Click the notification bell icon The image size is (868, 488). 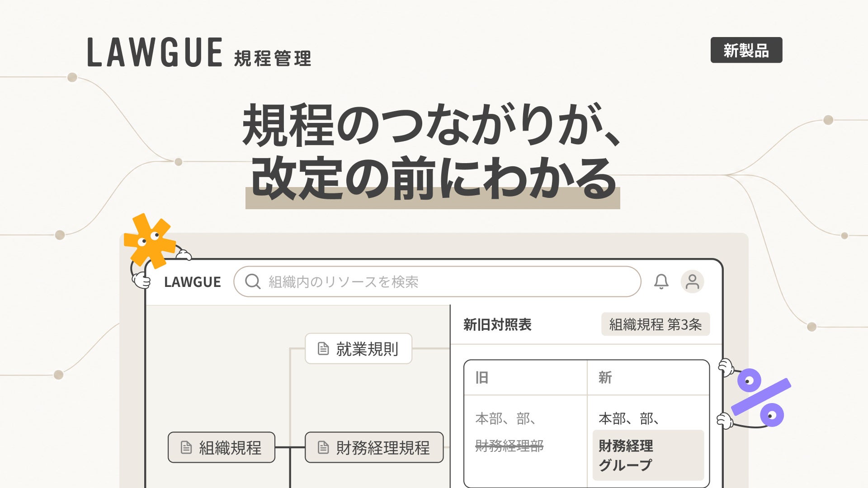(661, 282)
